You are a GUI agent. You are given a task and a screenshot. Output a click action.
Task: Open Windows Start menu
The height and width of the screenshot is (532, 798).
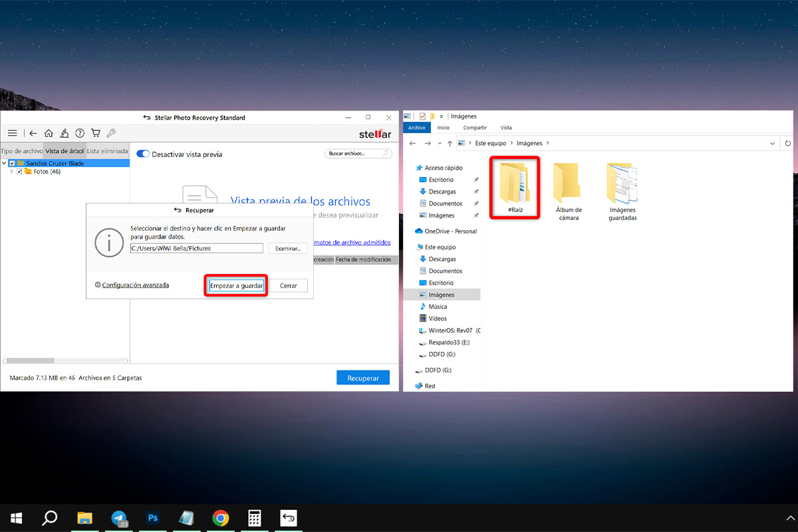(x=16, y=517)
